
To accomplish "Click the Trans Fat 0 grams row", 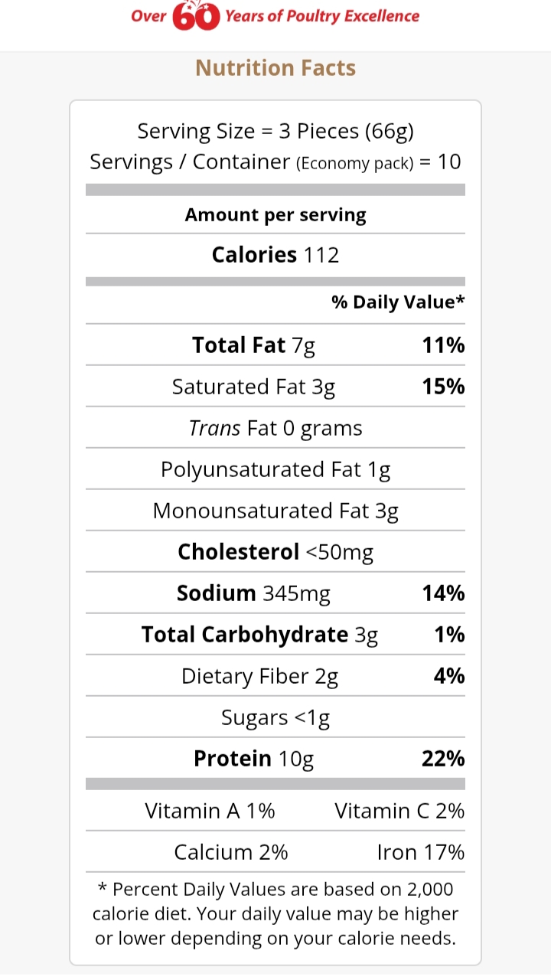I will coord(275,428).
